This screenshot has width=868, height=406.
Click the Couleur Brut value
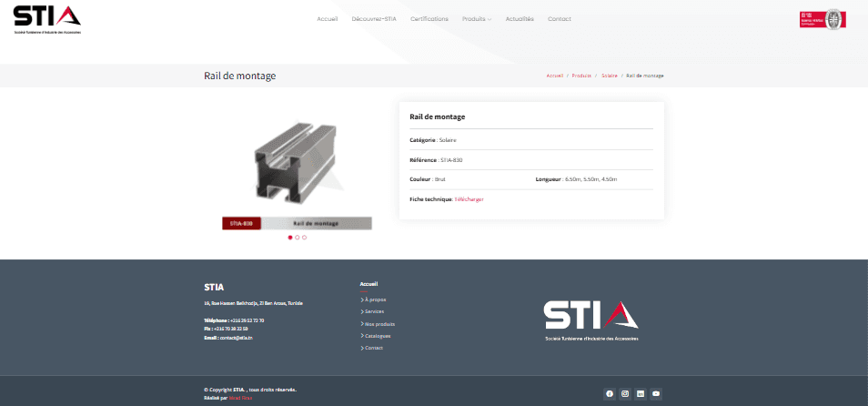pos(440,179)
